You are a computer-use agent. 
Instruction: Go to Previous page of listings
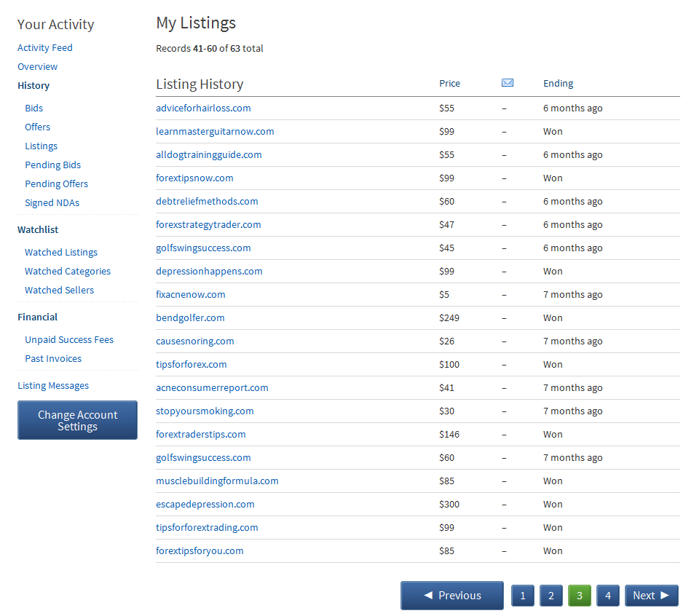[x=452, y=596]
